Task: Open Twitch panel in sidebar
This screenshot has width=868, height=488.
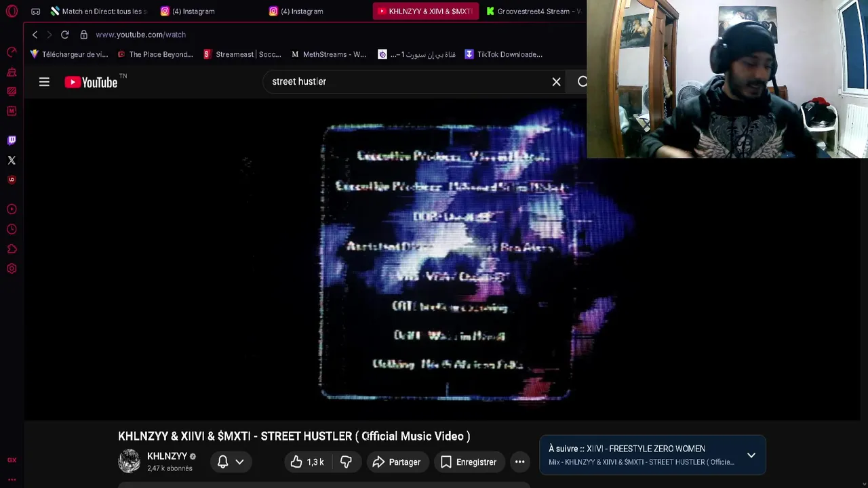Action: (x=12, y=140)
